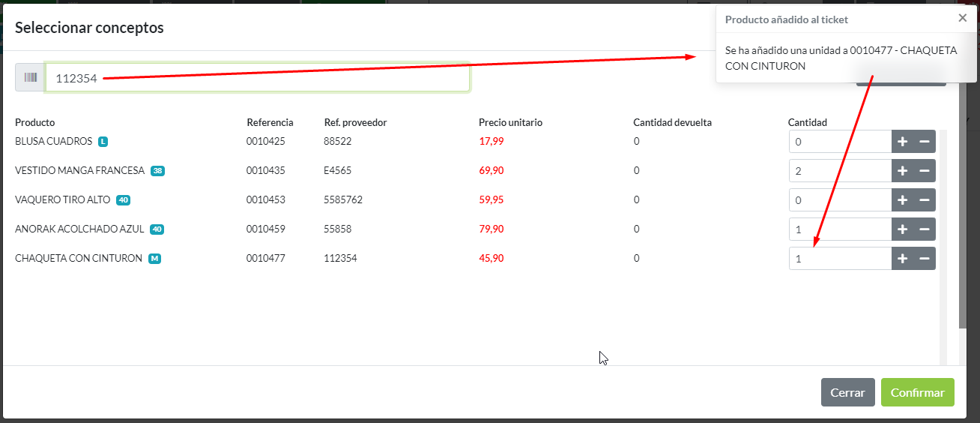Click the concept list vertical scrollbar
980x423 pixels.
[x=963, y=225]
